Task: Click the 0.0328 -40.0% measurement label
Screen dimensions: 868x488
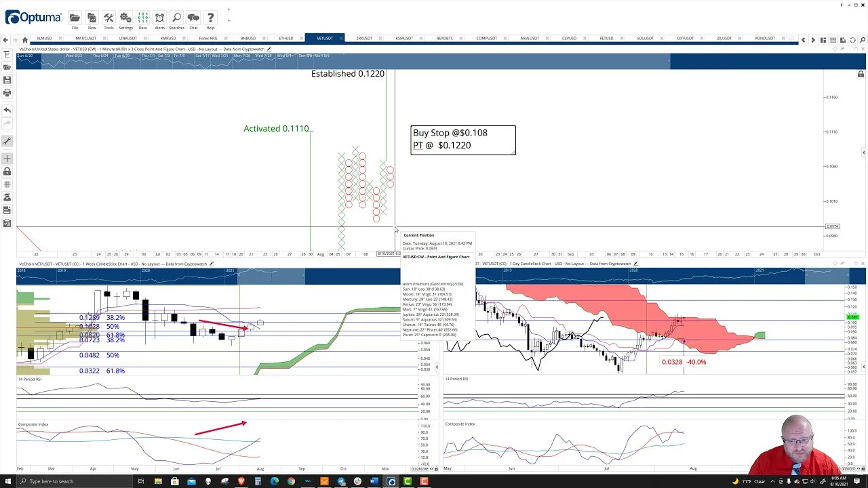Action: (684, 362)
